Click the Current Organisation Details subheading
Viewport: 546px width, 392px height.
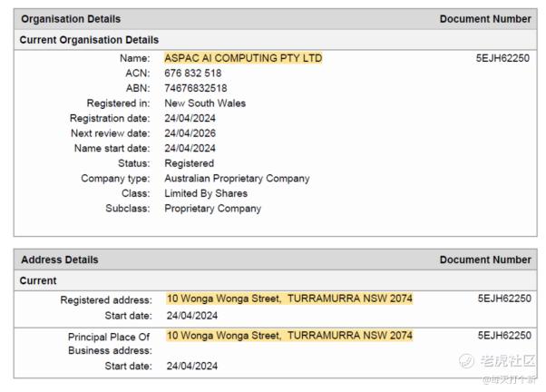[89, 40]
